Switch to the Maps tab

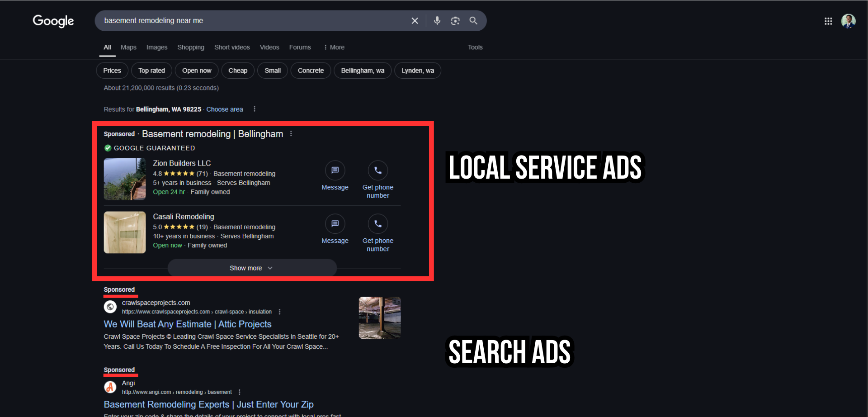point(128,47)
